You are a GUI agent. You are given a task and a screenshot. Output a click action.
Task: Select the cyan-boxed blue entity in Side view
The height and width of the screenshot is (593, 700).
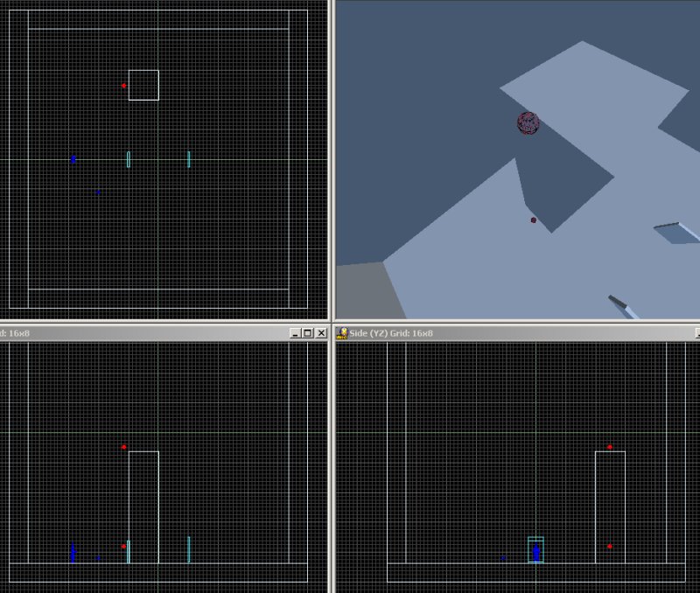pyautogui.click(x=535, y=551)
